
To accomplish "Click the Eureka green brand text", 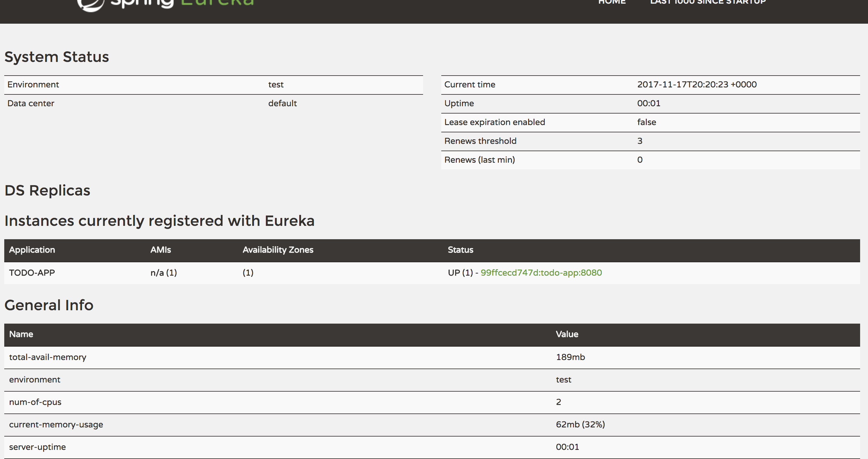I will pos(217,3).
